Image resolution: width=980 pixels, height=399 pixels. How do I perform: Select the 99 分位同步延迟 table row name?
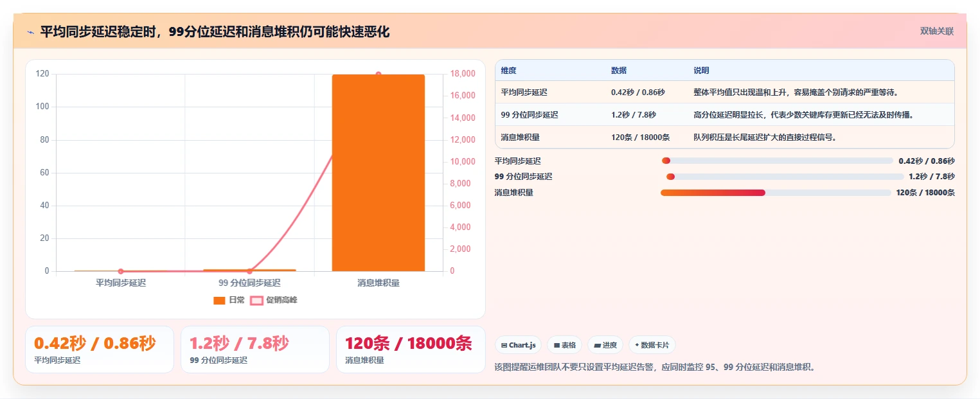530,115
